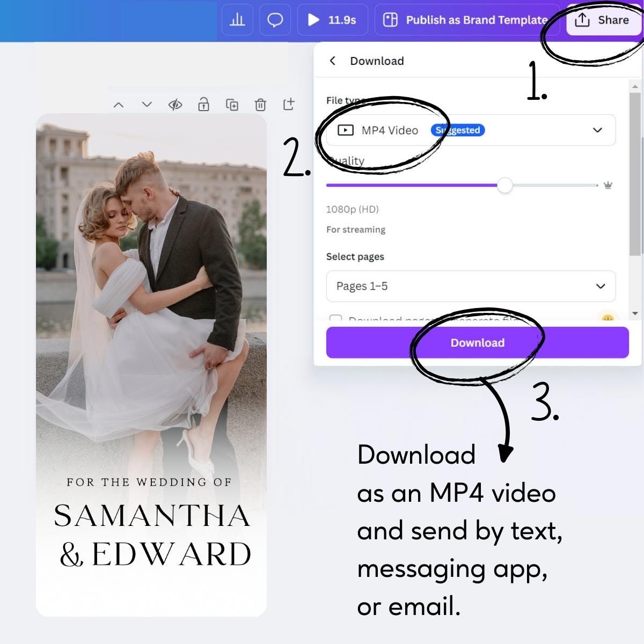644x644 pixels.
Task: Enable downloading pages as separate files
Action: 336,319
